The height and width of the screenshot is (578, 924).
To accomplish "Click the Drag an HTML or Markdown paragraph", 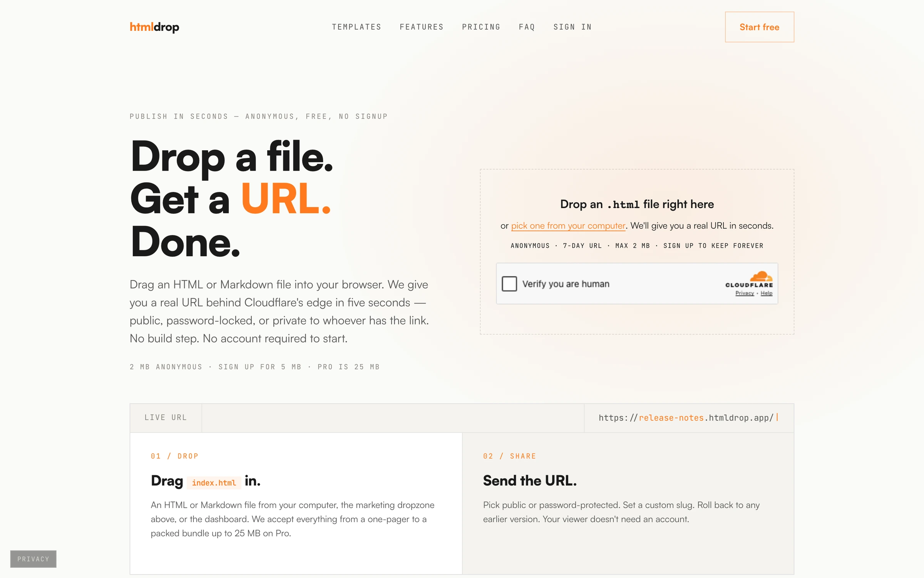I will (280, 311).
